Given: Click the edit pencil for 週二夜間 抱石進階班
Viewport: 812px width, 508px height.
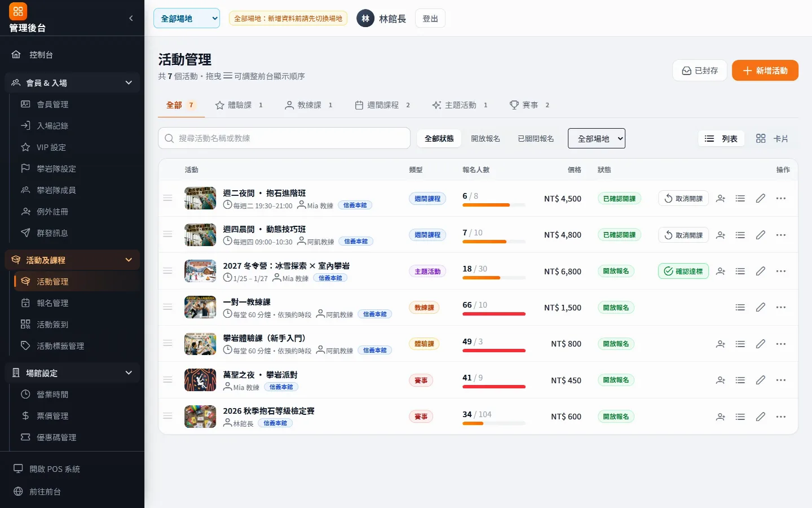Looking at the screenshot, I should point(761,199).
